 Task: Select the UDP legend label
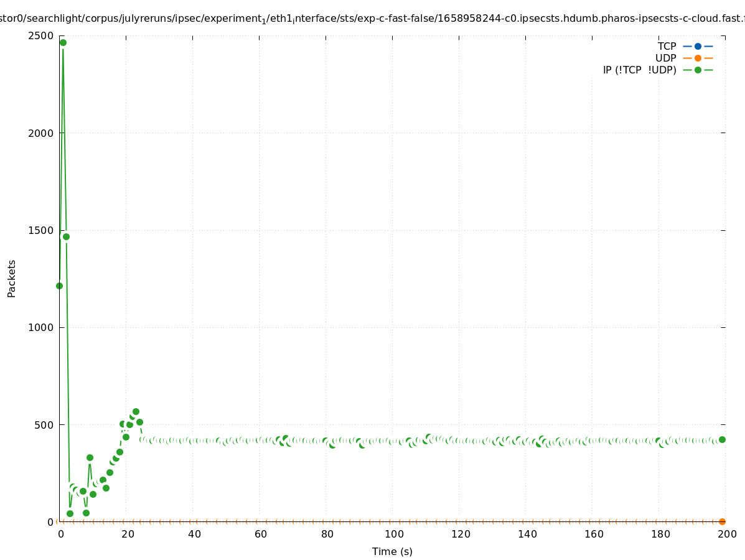coord(665,58)
